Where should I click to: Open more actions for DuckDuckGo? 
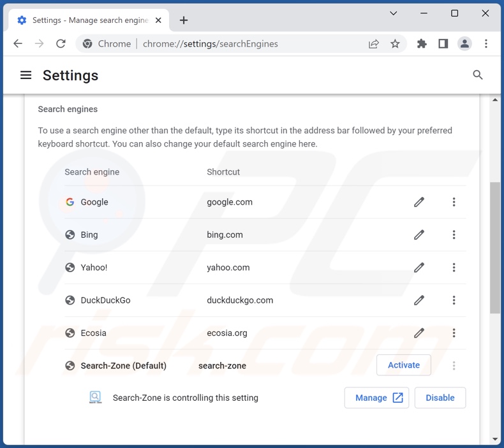point(454,300)
